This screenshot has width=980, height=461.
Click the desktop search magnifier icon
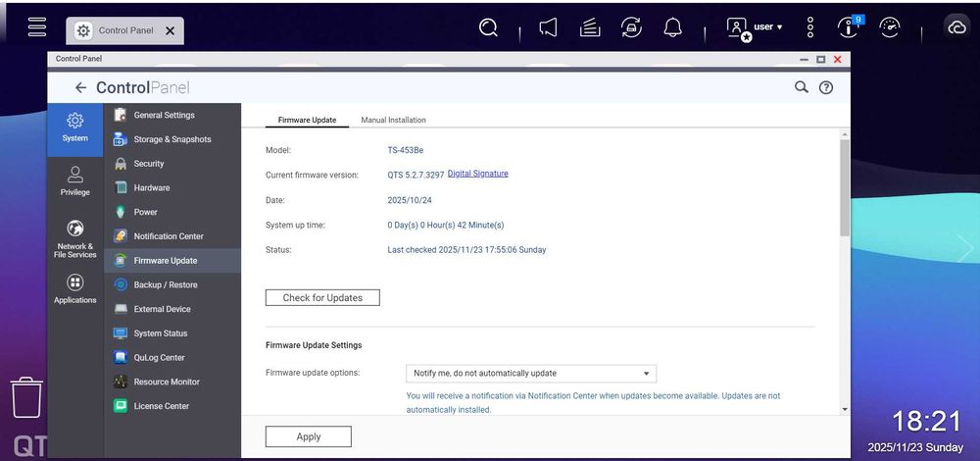[x=488, y=27]
